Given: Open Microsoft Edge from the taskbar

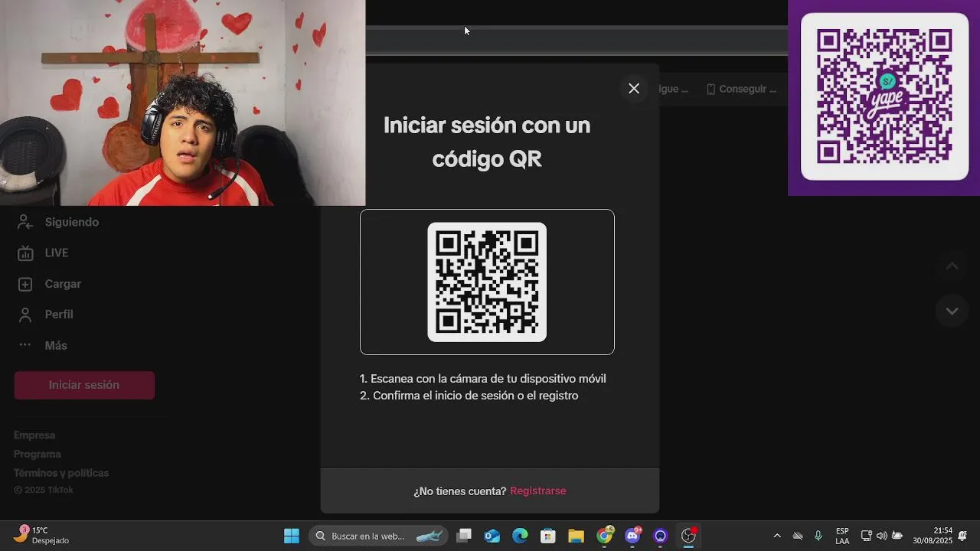Looking at the screenshot, I should coord(520,536).
